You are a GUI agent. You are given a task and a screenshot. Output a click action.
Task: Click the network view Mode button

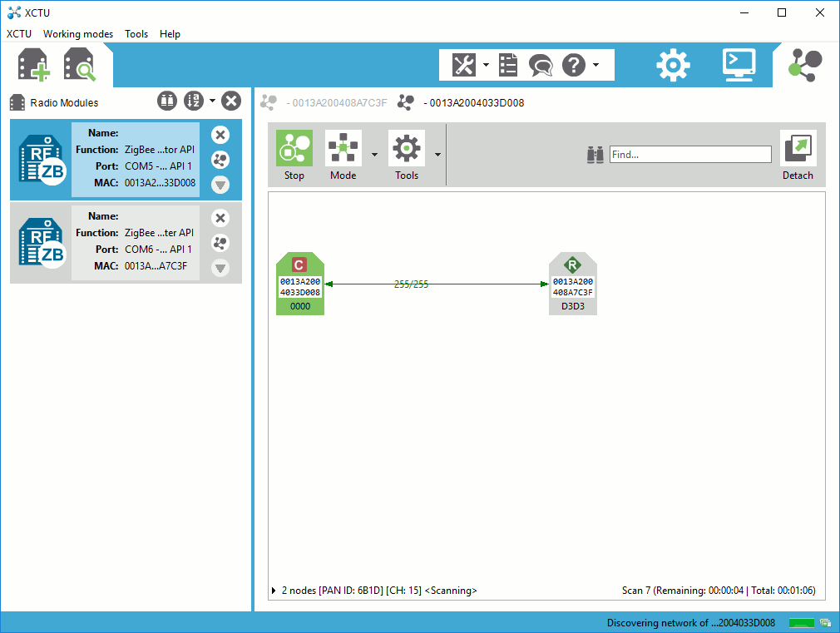pos(343,156)
